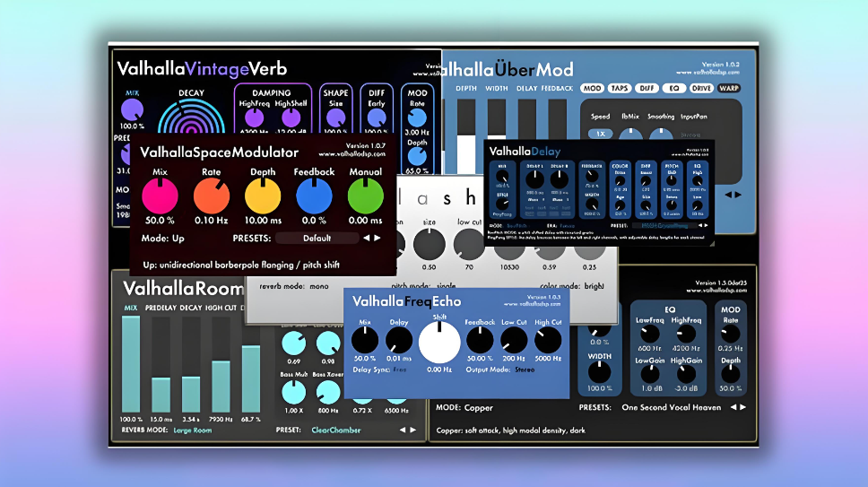Step forward from One Second Vocal Heaven preset

pyautogui.click(x=742, y=407)
